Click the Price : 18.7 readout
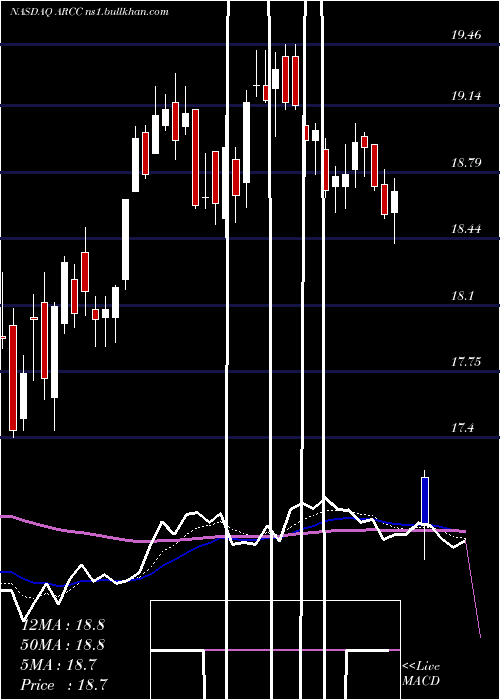The image size is (500, 700). [63, 685]
